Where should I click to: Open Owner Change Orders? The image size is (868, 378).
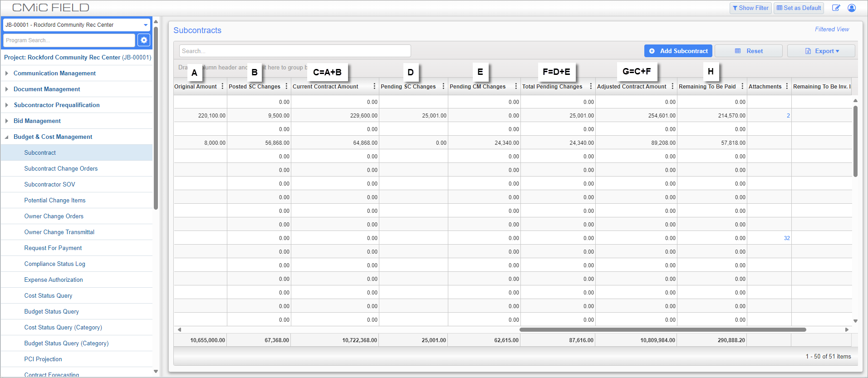54,216
